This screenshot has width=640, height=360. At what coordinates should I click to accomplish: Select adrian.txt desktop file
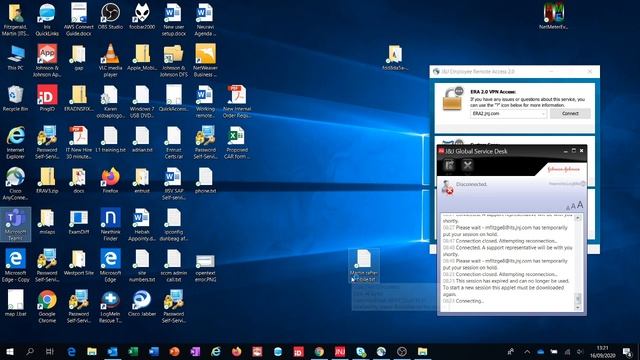point(142,139)
